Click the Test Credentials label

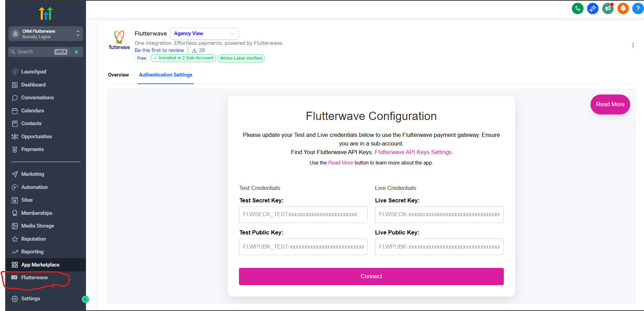[x=260, y=188]
